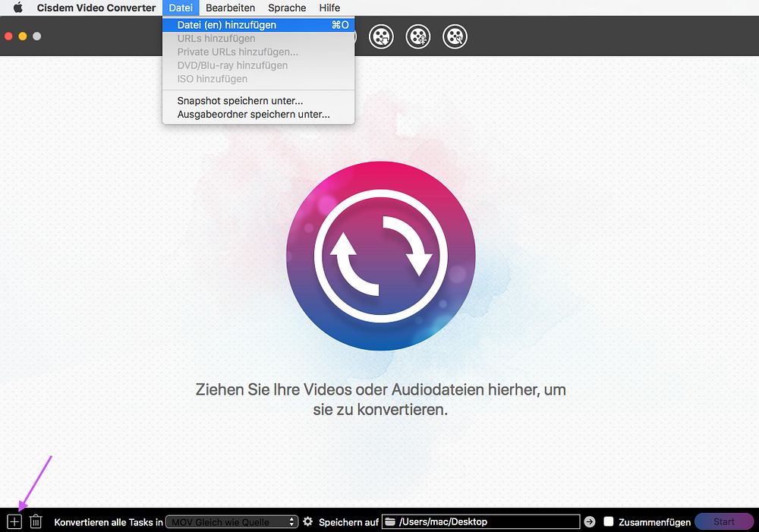The image size is (759, 532).
Task: Open format settings via the gear icon
Action: point(308,521)
